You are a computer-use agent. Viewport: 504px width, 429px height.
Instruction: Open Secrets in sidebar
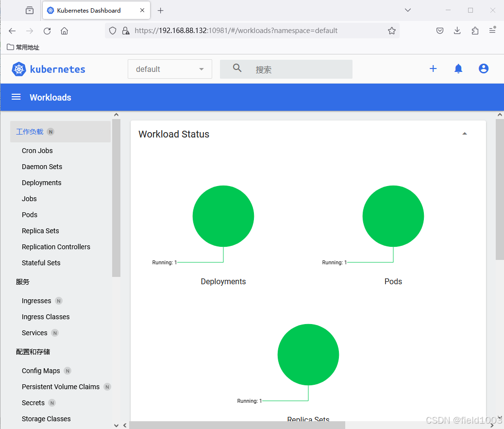click(33, 403)
